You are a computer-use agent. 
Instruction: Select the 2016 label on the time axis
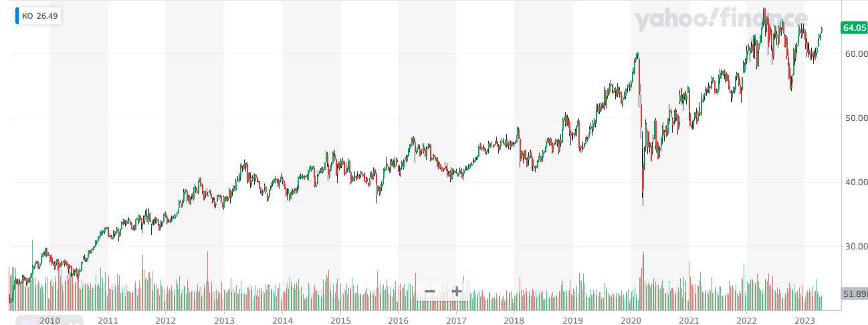(399, 320)
